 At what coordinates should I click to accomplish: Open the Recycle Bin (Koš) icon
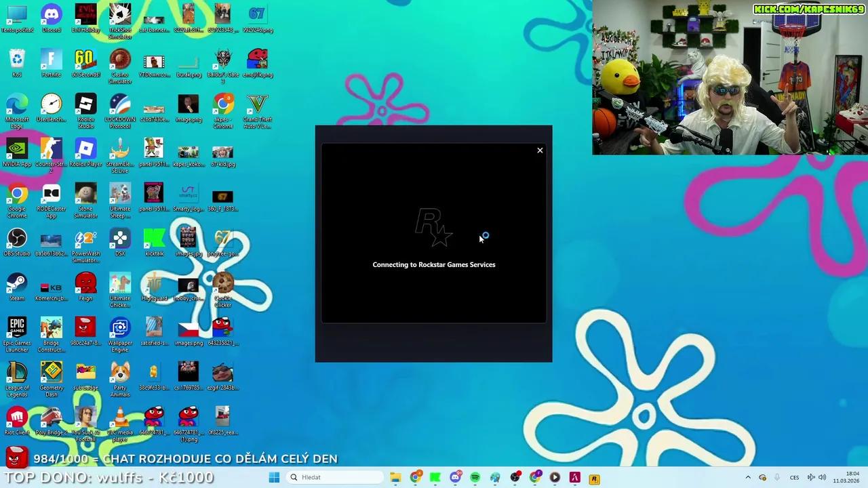[x=17, y=64]
